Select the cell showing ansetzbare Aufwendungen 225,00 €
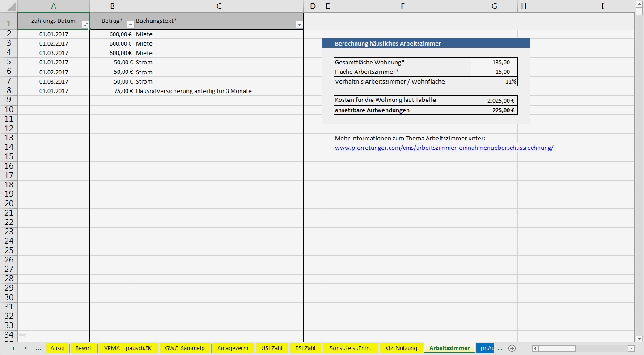 tap(494, 110)
